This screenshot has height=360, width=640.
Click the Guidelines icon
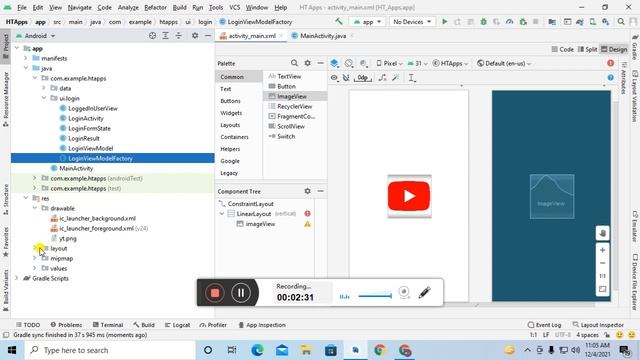click(412, 78)
